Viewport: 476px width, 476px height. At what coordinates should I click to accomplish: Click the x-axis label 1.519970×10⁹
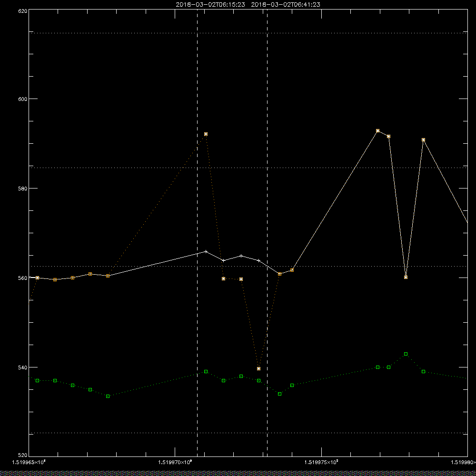tap(175, 462)
